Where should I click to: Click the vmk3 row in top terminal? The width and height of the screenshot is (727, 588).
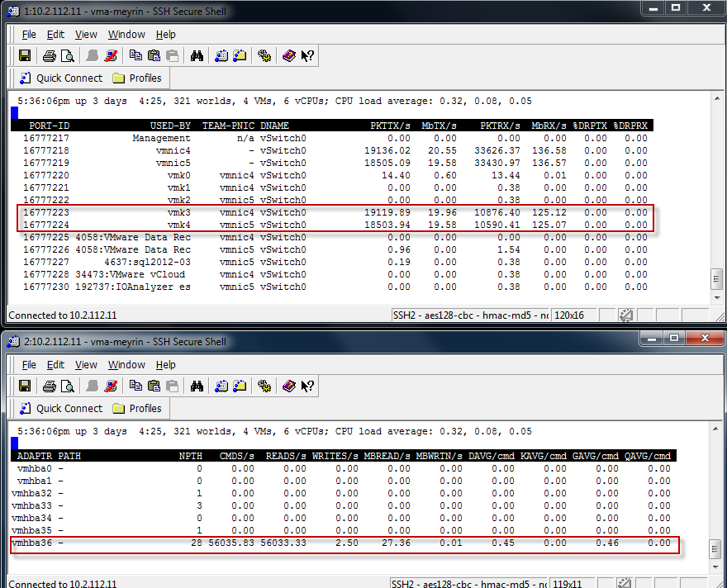click(335, 213)
